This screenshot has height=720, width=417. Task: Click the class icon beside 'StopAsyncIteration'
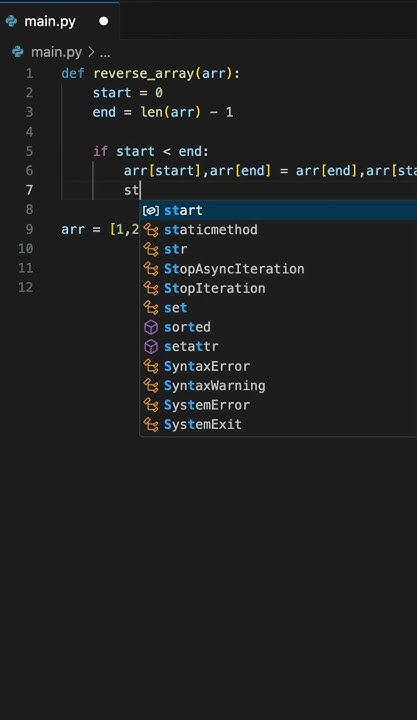151,269
